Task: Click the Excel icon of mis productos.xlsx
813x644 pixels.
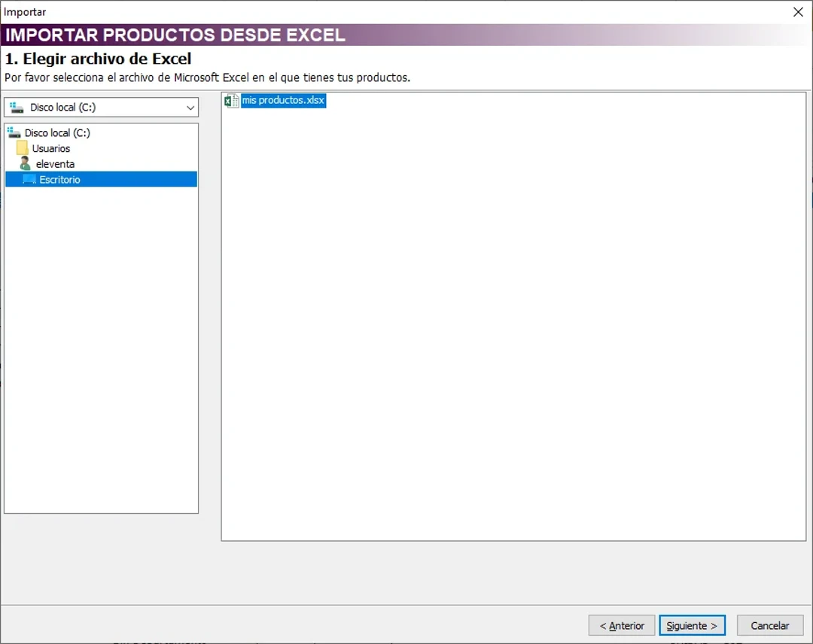Action: pos(232,101)
